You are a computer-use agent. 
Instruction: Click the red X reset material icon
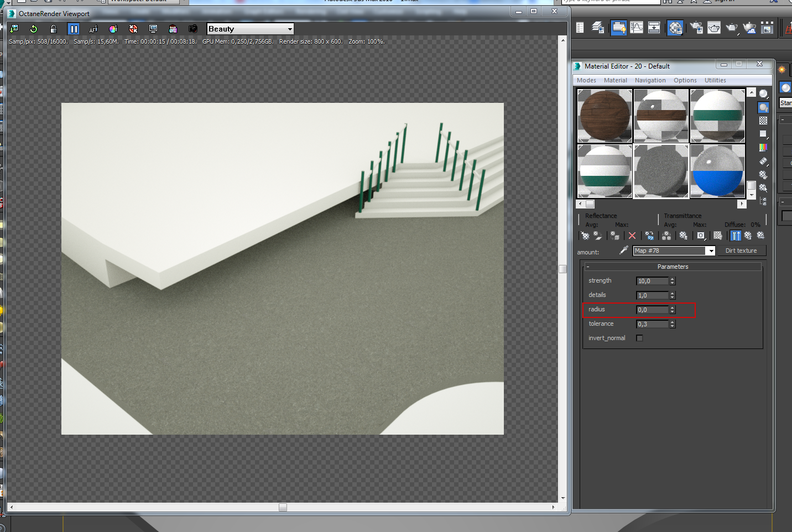pyautogui.click(x=632, y=236)
